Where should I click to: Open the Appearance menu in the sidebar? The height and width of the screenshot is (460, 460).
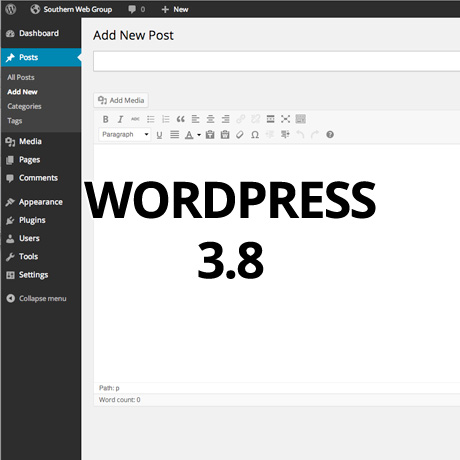pyautogui.click(x=41, y=202)
